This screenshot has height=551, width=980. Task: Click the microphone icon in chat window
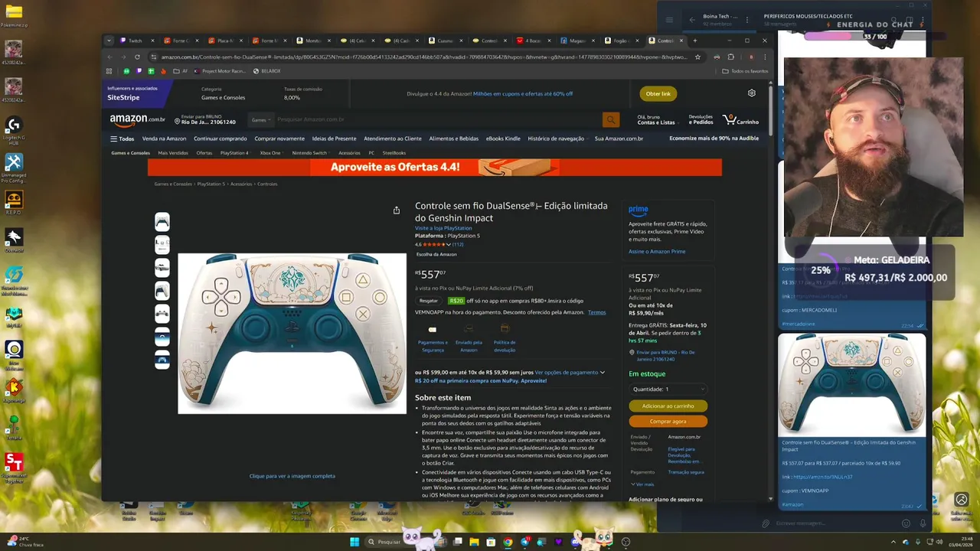coord(923,523)
